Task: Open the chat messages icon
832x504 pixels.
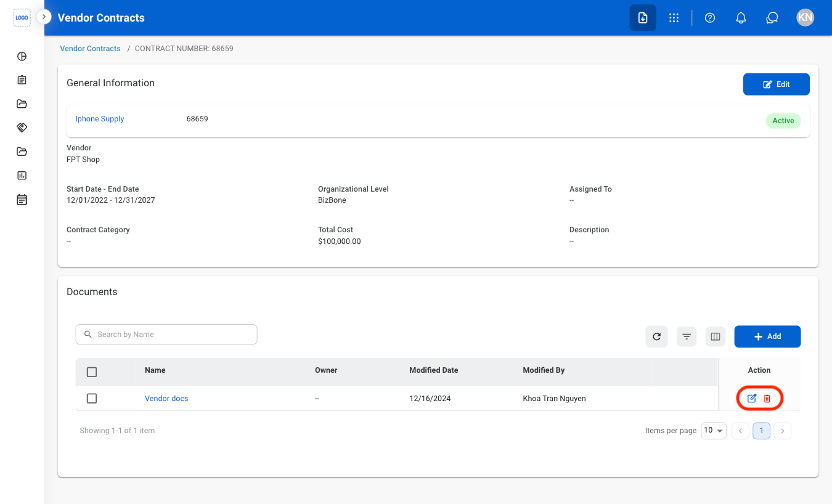Action: (772, 18)
